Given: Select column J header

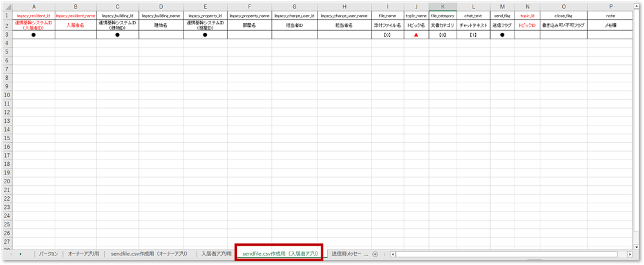Looking at the screenshot, I should pyautogui.click(x=417, y=7).
